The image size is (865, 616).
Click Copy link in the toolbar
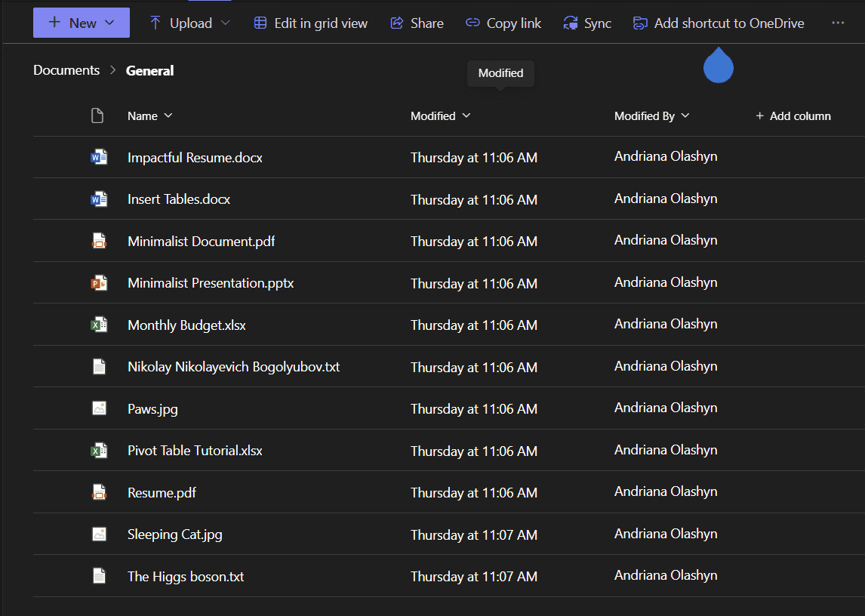[x=503, y=23]
